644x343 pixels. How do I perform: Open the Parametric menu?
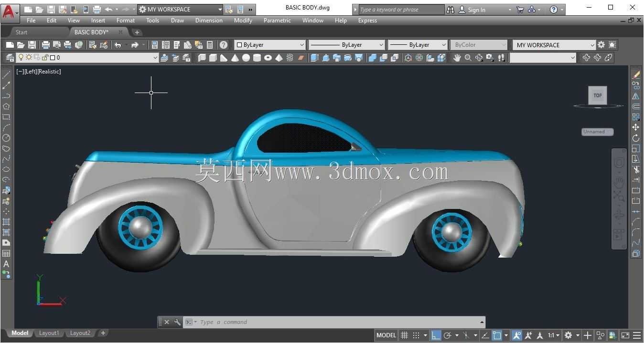coord(277,21)
